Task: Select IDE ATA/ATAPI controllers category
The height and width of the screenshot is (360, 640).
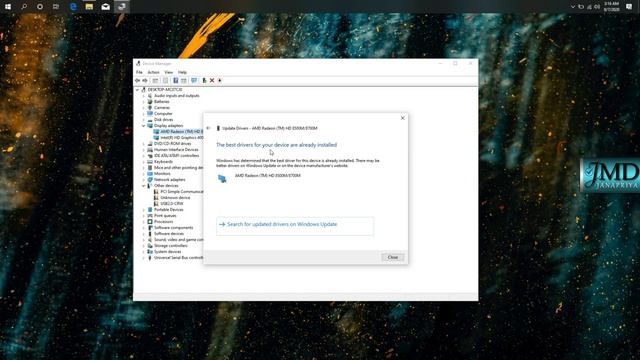Action: coord(176,156)
